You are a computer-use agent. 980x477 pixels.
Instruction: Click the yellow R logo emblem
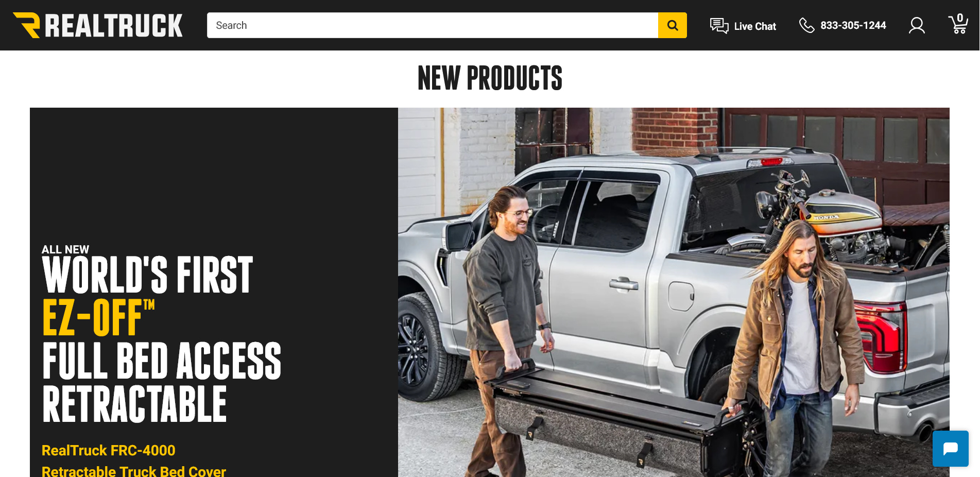pyautogui.click(x=27, y=25)
